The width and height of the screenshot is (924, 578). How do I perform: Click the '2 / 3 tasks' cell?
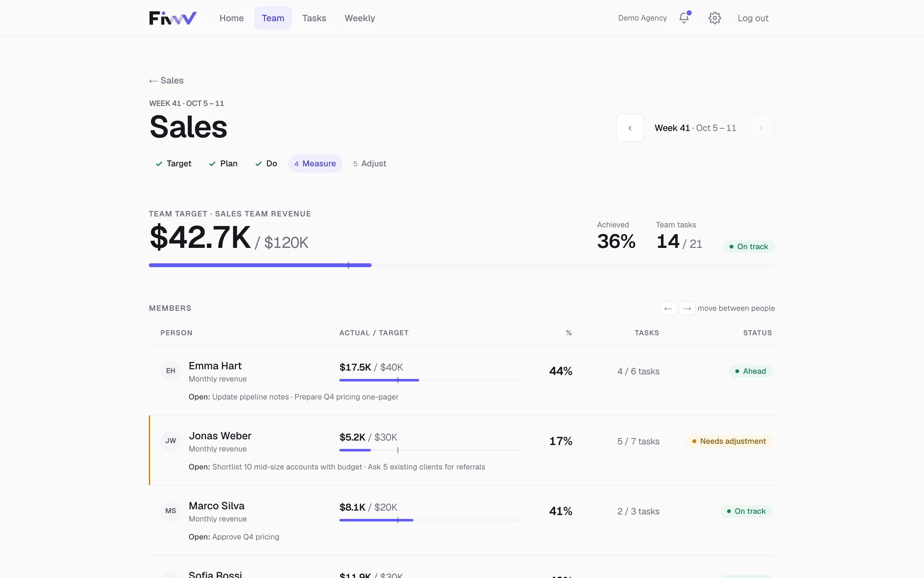click(638, 511)
